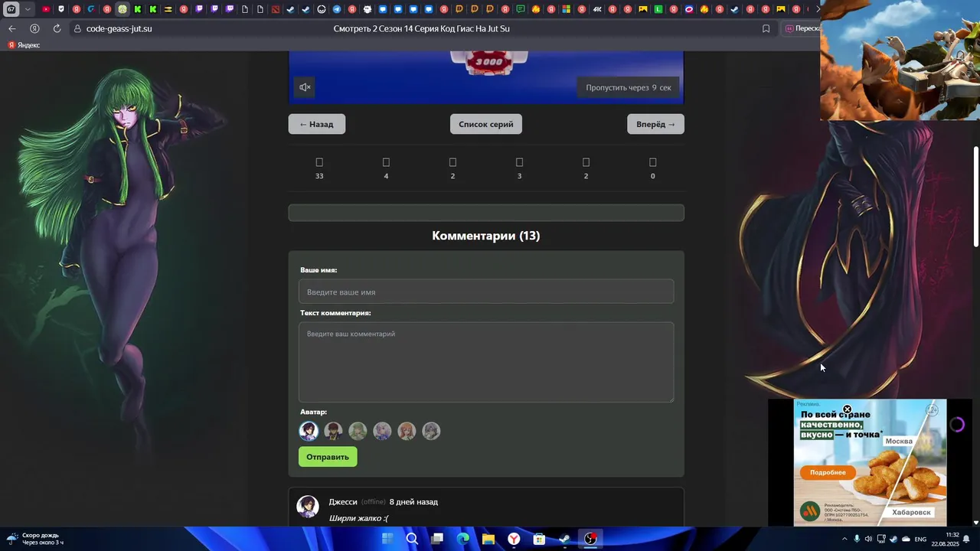980x551 pixels.
Task: Go to next episode with Вперёд
Action: [x=655, y=124]
